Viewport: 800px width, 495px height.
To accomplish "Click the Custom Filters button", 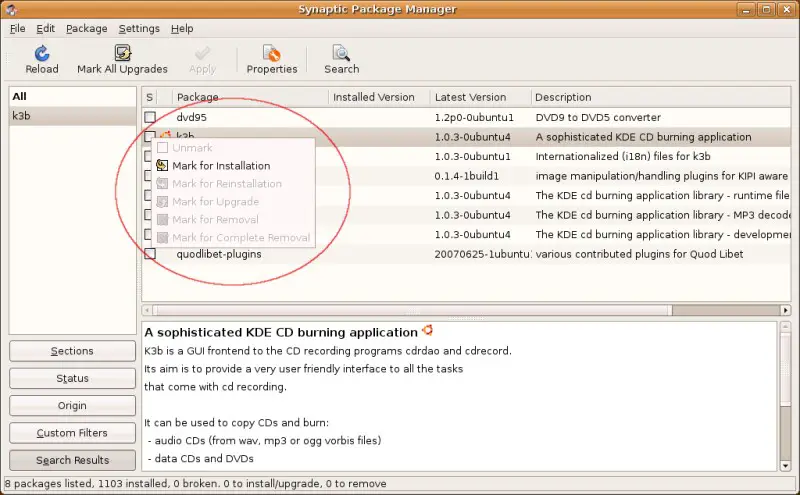I will (x=72, y=433).
